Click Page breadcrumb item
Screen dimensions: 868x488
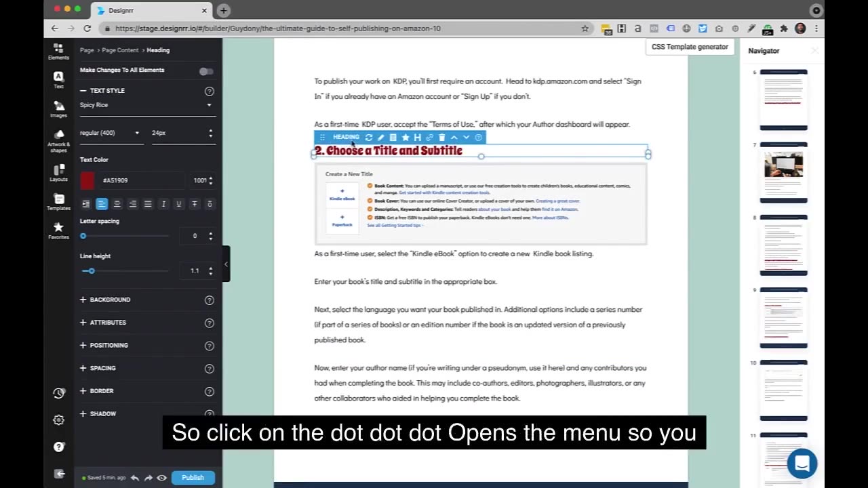87,50
